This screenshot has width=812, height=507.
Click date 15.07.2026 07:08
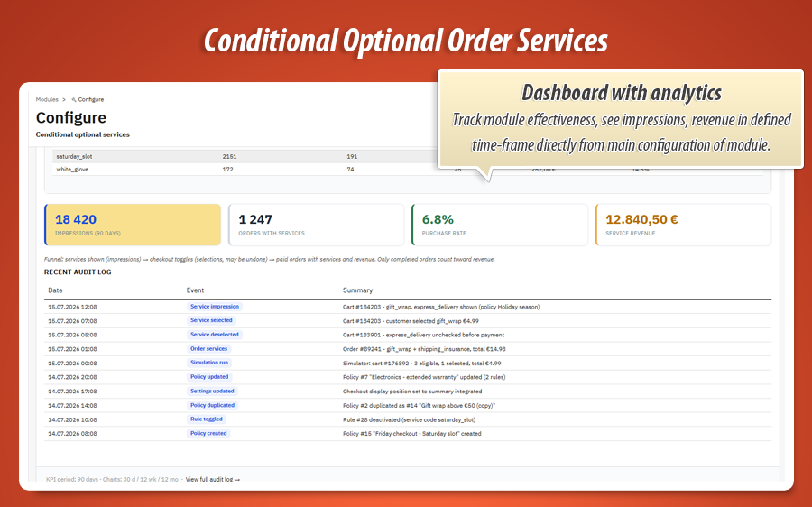pyautogui.click(x=72, y=321)
